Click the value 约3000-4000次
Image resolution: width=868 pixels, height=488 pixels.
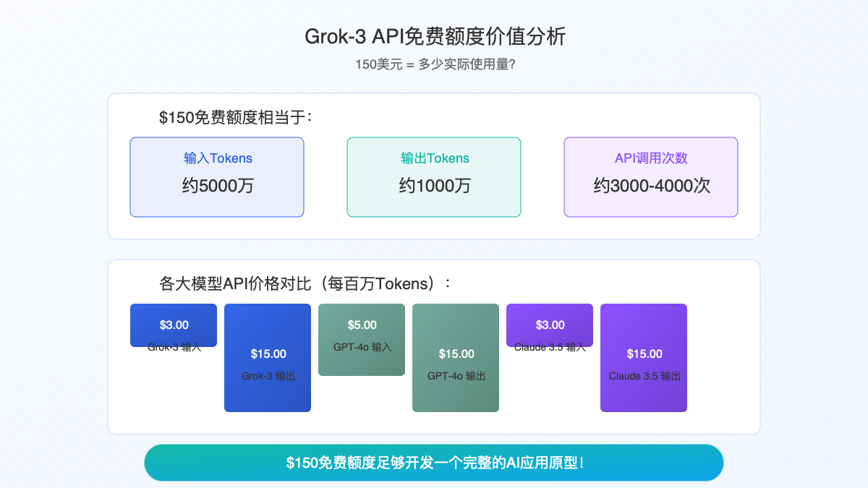(x=652, y=186)
